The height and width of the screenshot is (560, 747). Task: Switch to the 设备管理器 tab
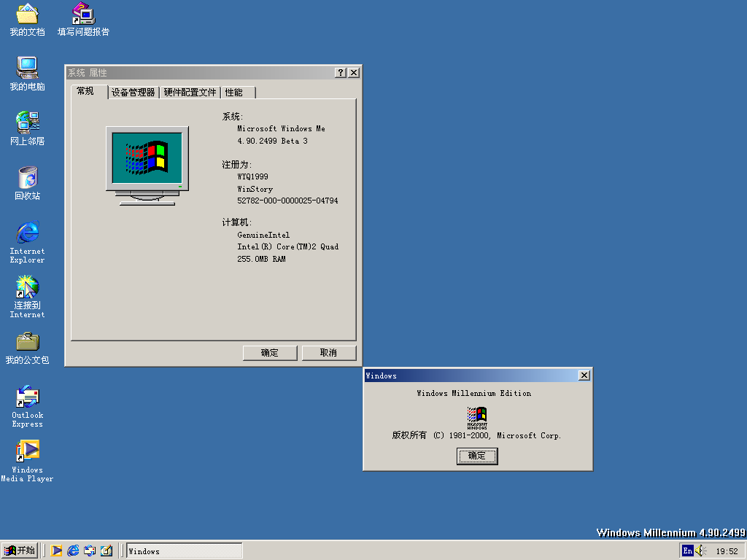pyautogui.click(x=133, y=93)
